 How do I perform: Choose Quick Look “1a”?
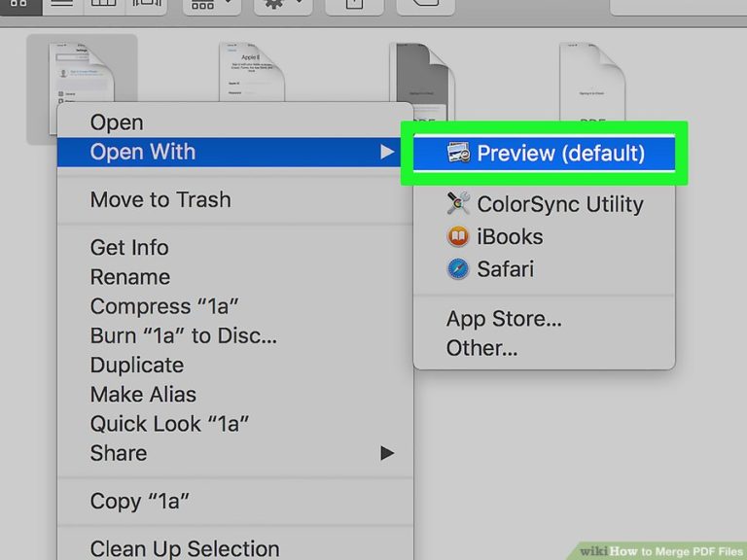234,424
